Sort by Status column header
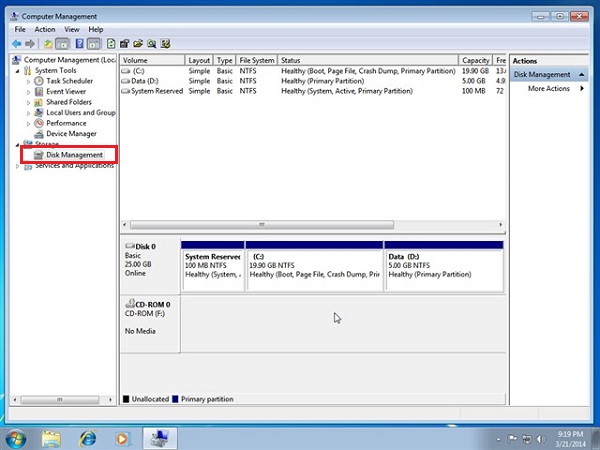 pos(368,60)
